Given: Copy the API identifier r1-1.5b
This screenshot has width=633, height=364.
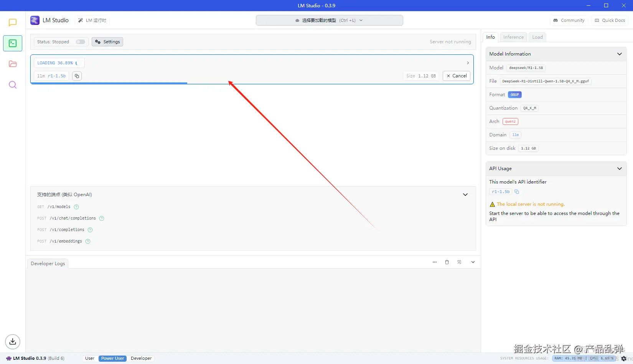Looking at the screenshot, I should pos(517,192).
